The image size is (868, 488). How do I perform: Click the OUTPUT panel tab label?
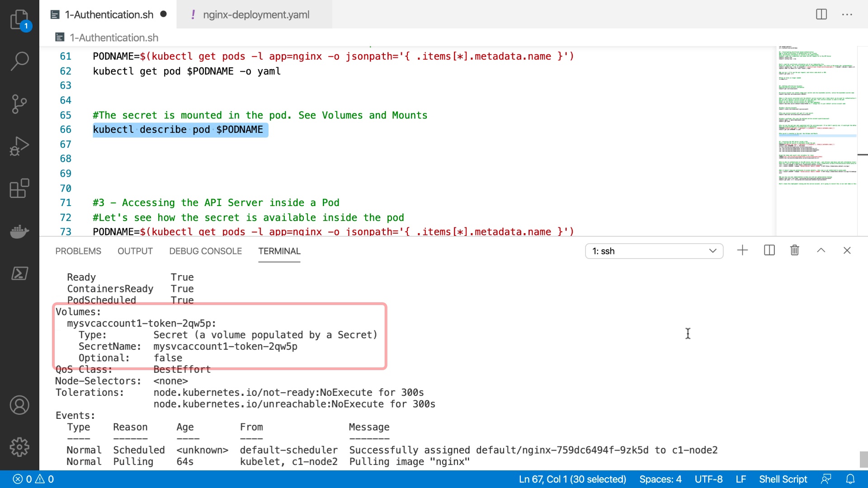135,251
